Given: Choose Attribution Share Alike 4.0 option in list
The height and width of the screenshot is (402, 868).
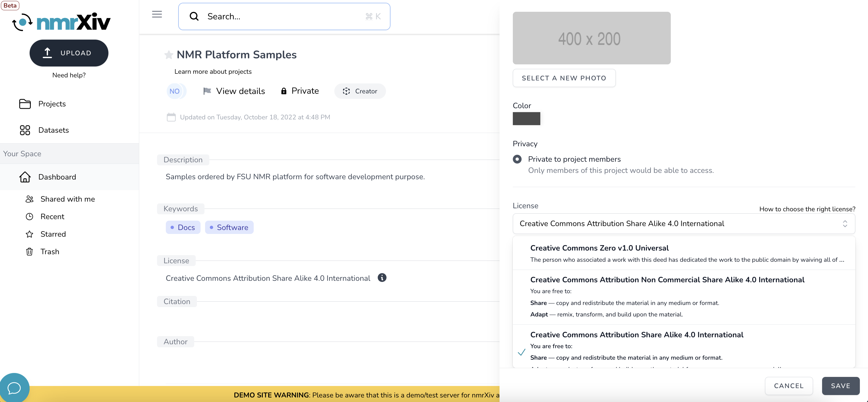Looking at the screenshot, I should point(684,346).
